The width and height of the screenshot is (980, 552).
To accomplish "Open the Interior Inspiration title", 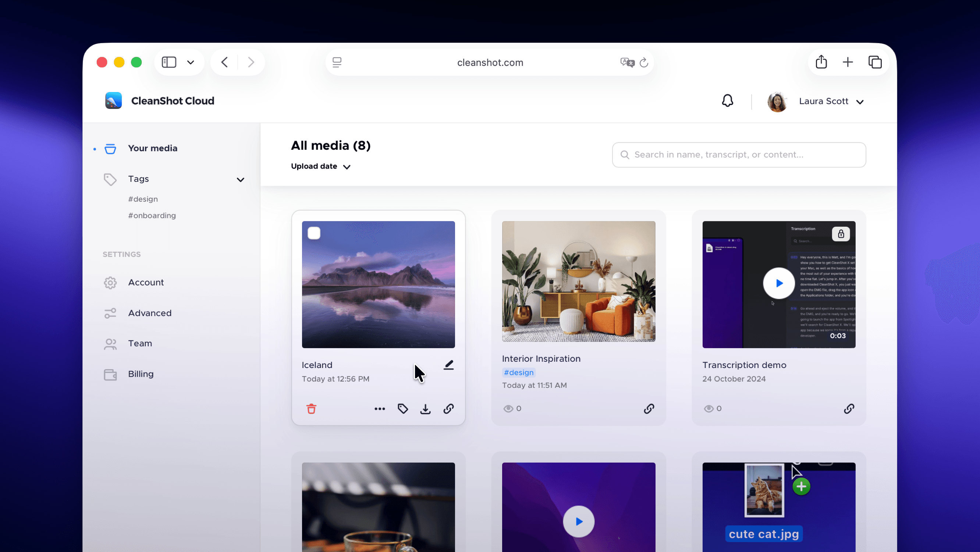I will pos(541,358).
